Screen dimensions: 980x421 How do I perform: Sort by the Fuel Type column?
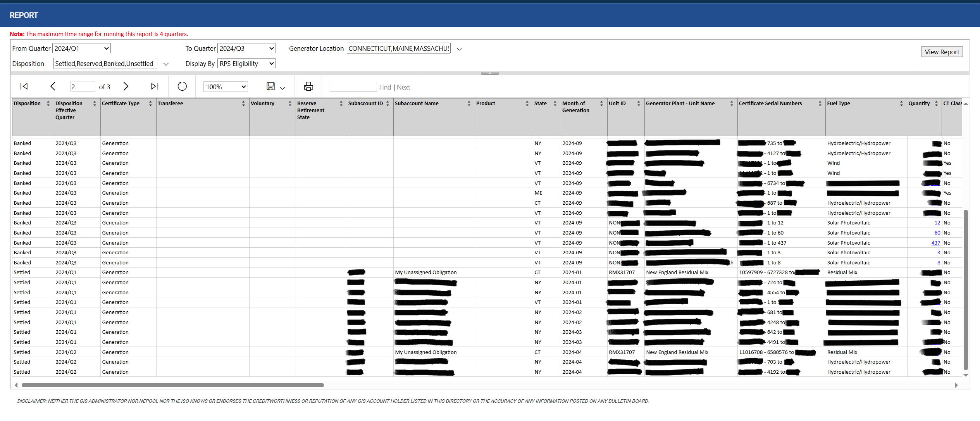(901, 104)
